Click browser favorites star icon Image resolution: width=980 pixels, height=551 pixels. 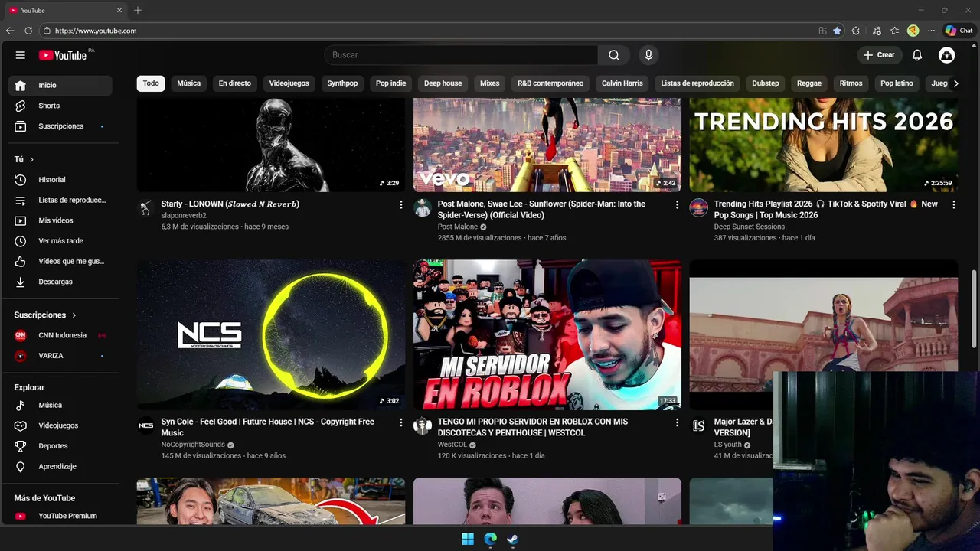[x=837, y=31]
